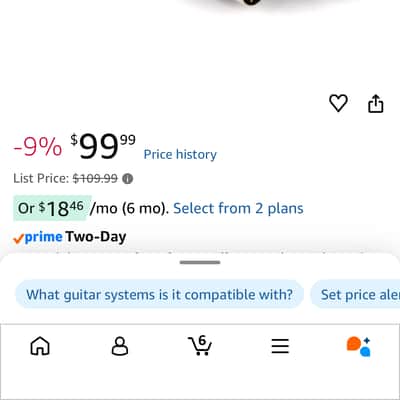Open the account profile tab
Viewport: 400px width, 400px height.
[120, 346]
